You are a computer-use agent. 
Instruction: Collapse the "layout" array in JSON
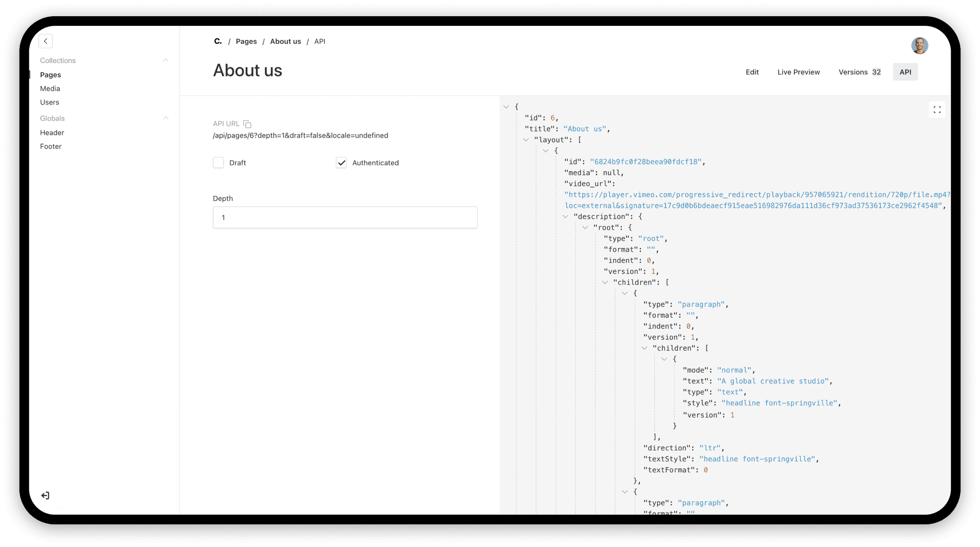click(x=526, y=140)
